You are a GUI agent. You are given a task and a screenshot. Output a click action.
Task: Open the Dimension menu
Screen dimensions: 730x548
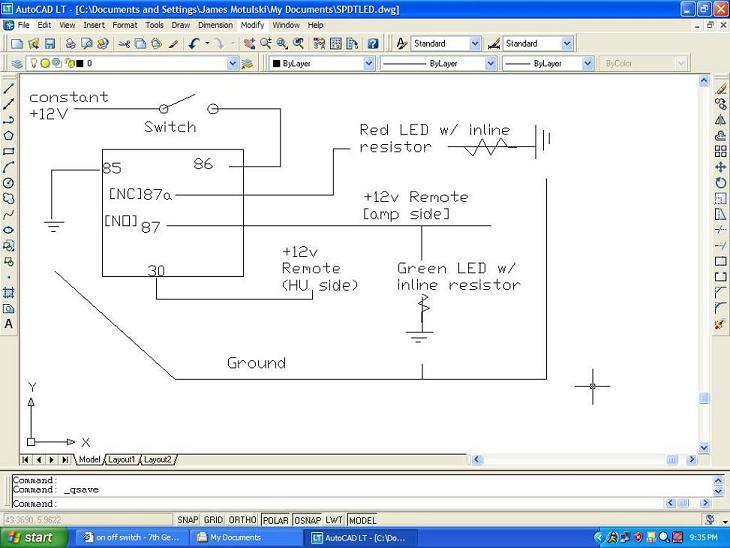tap(215, 24)
